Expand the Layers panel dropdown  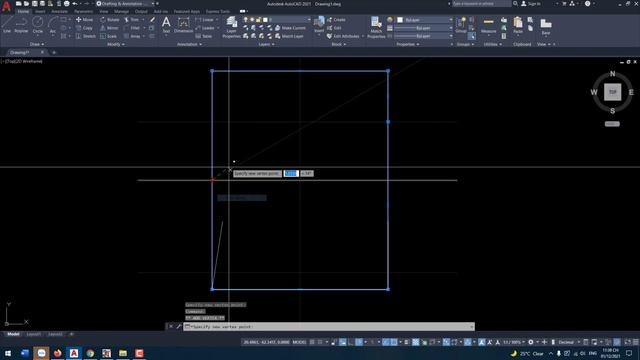[267, 44]
